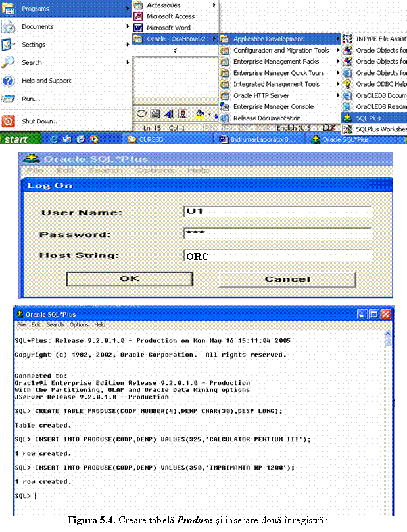Open File menu in SQL*Plus window
Screen dimensions: 407x532
pyautogui.click(x=21, y=324)
